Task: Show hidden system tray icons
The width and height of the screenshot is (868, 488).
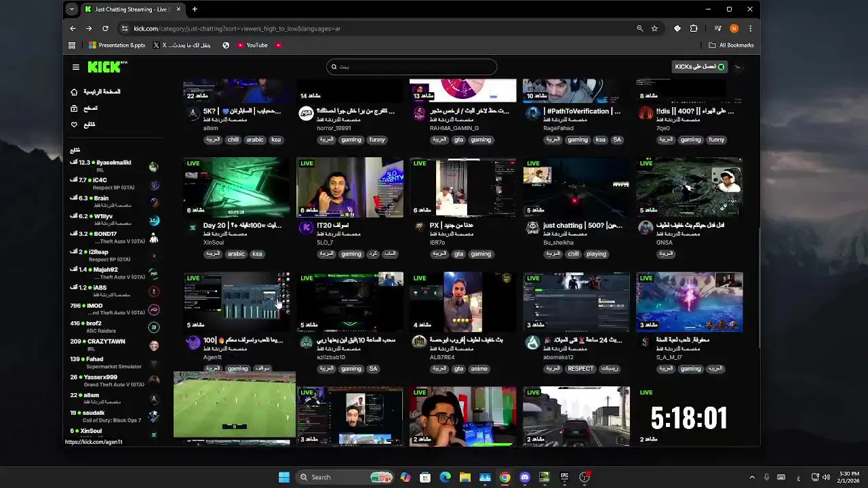Action: click(751, 477)
